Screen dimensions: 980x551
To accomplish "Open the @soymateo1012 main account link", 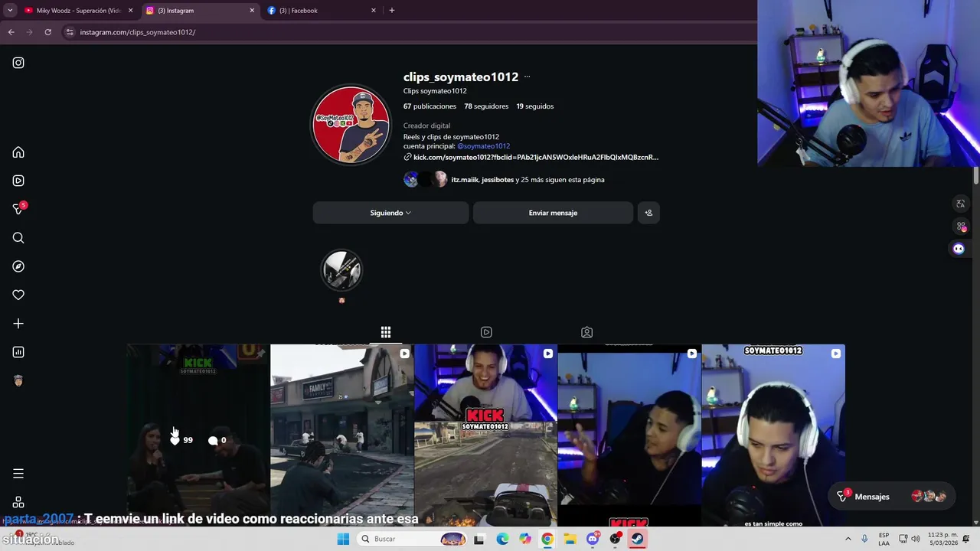I will (483, 146).
